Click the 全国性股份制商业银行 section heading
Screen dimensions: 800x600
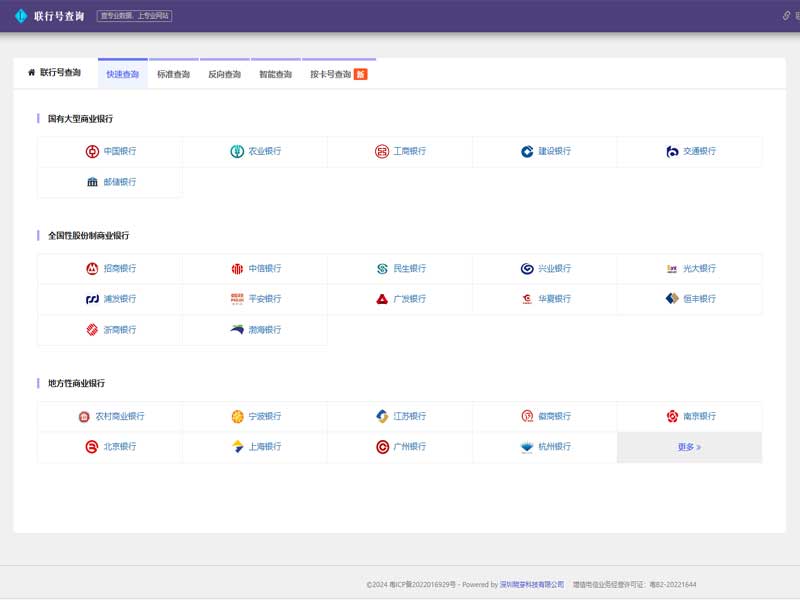[88, 236]
